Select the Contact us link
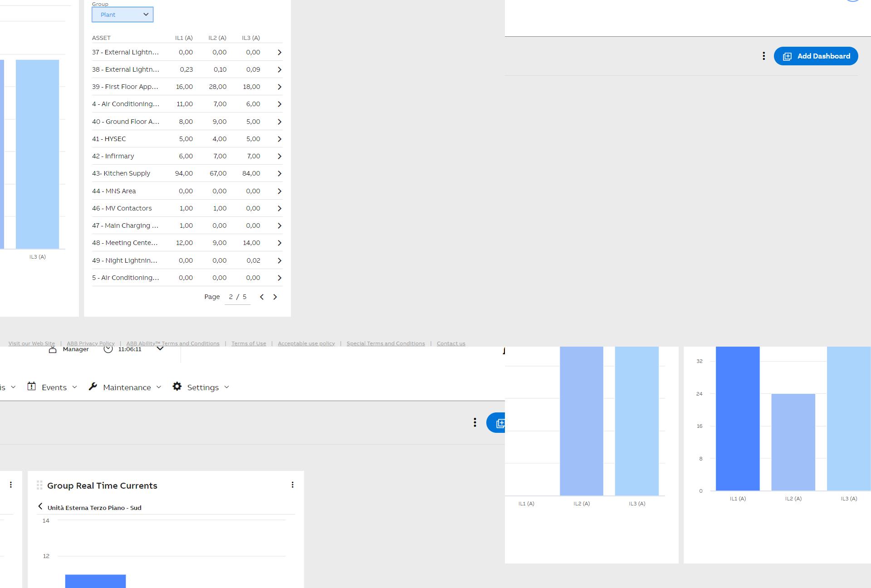Screen dimensions: 871x588 tap(451, 343)
